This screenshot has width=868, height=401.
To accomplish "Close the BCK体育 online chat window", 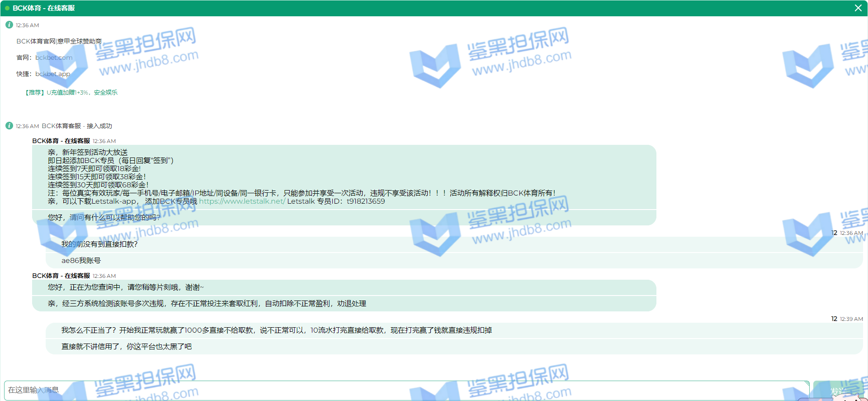I will click(x=858, y=8).
